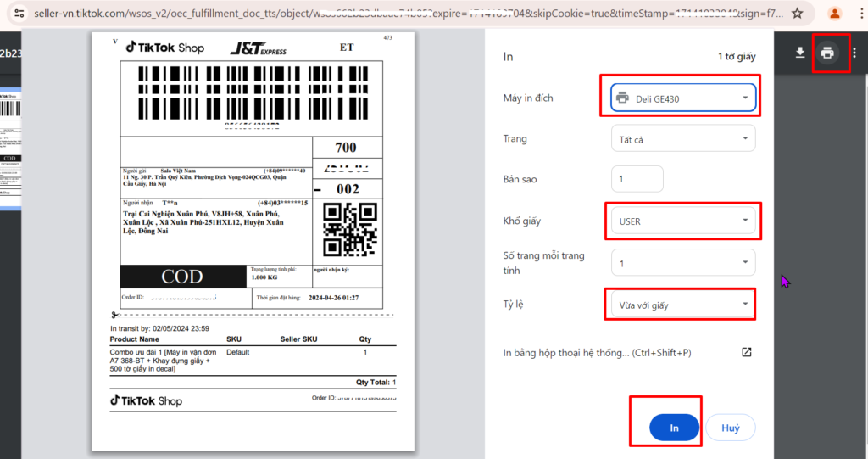Open the Chrome profile avatar
868x459 pixels.
pos(834,14)
